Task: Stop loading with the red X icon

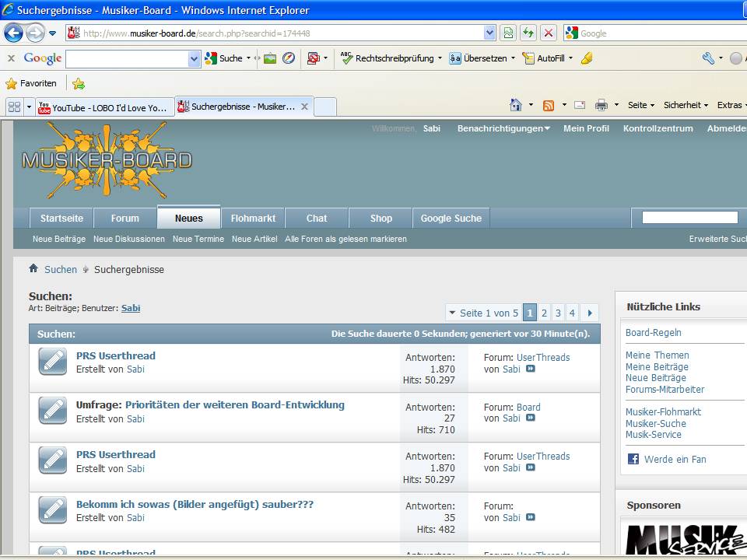Action: point(549,33)
